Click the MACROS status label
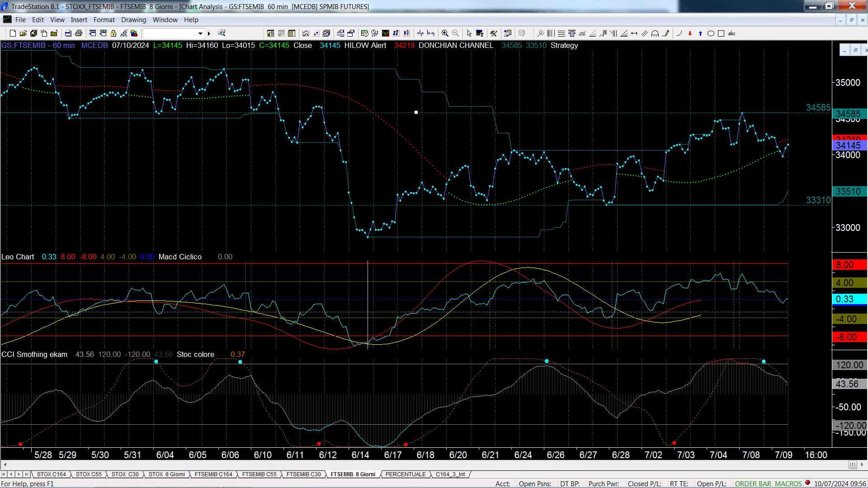The image size is (868, 488). [788, 483]
